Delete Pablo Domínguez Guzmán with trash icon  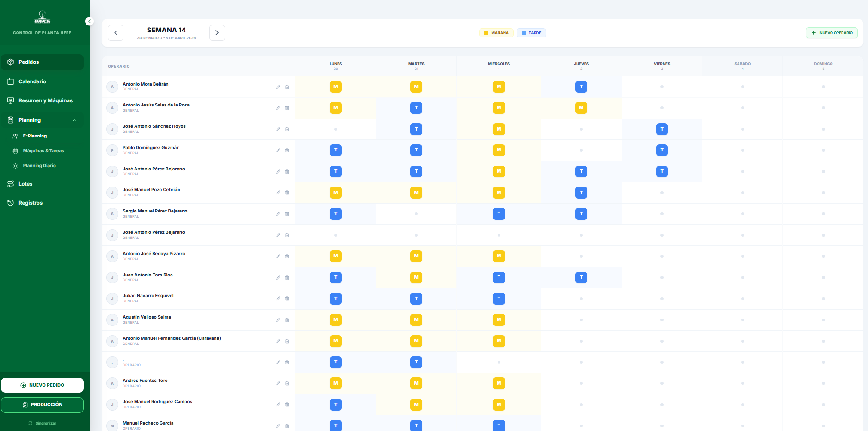point(287,150)
